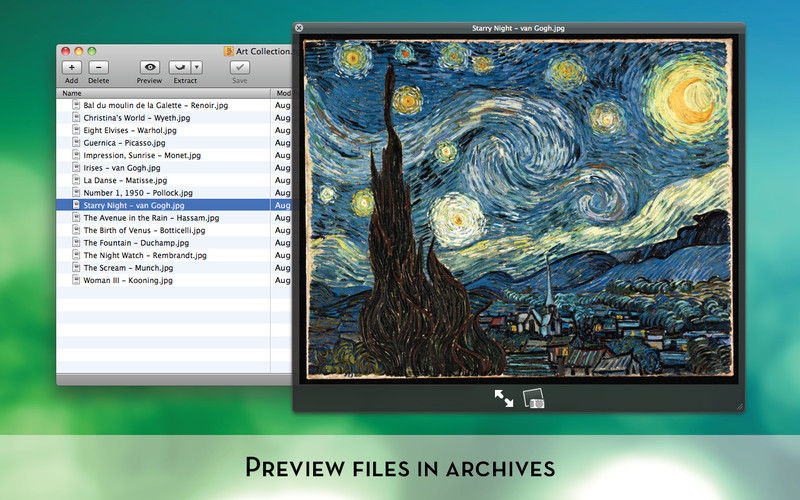The height and width of the screenshot is (500, 800).
Task: Click file icon beside Irises – van Gogh.jpg
Action: pos(76,167)
